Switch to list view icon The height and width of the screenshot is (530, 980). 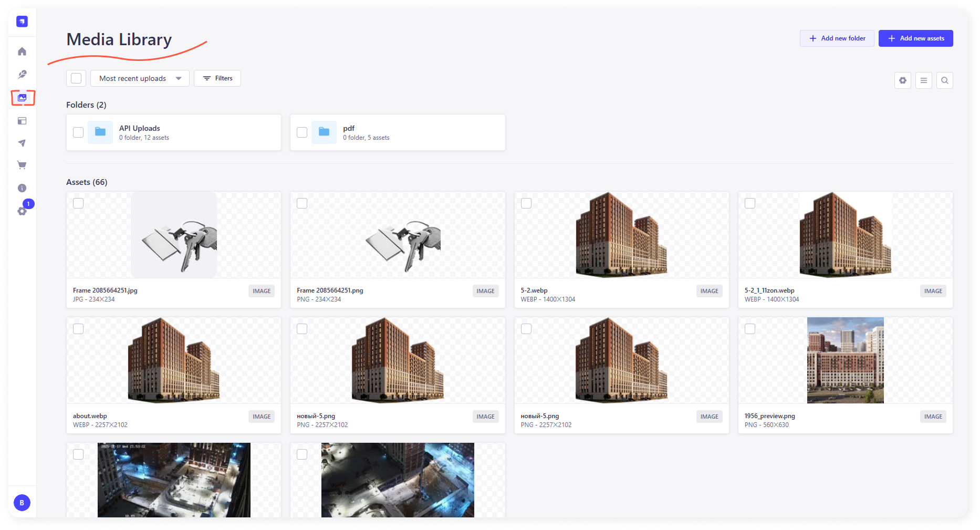coord(923,80)
